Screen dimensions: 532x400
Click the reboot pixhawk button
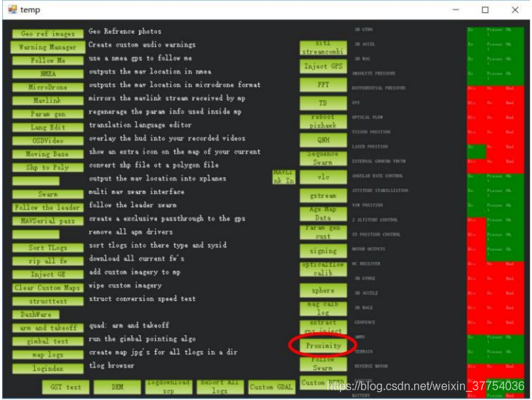click(323, 121)
